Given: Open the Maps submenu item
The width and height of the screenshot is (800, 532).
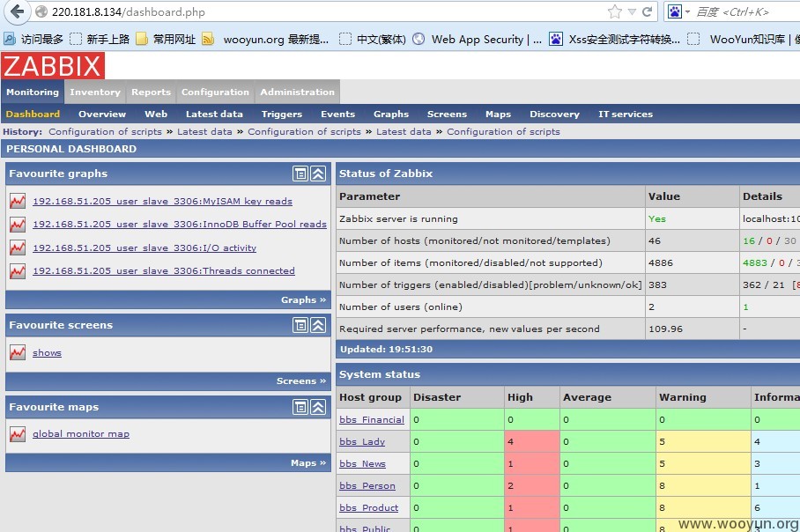Looking at the screenshot, I should (x=498, y=115).
